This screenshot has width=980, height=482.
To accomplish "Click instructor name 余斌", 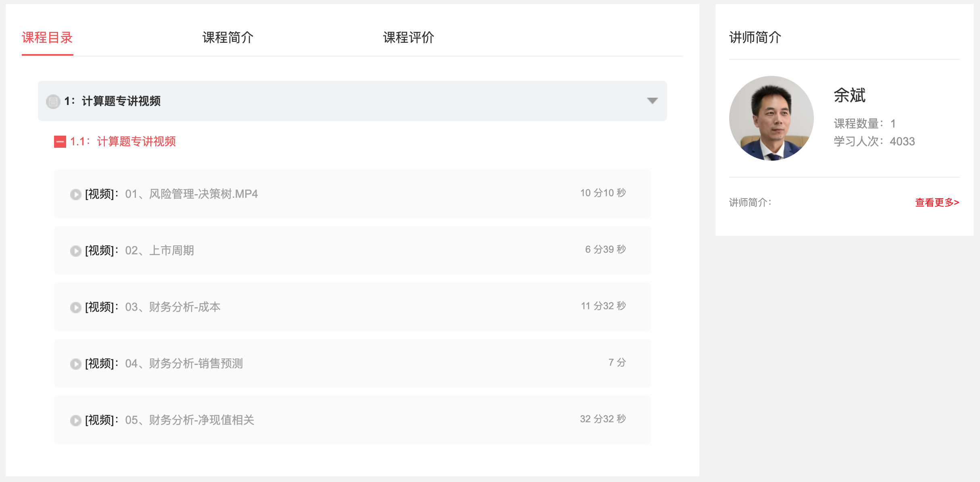I will tap(849, 96).
